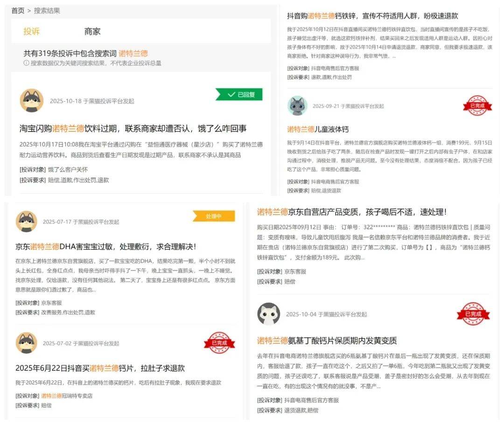
Task: Click the avatar on the 2025-07-02 complaint
Action: [x=27, y=343]
